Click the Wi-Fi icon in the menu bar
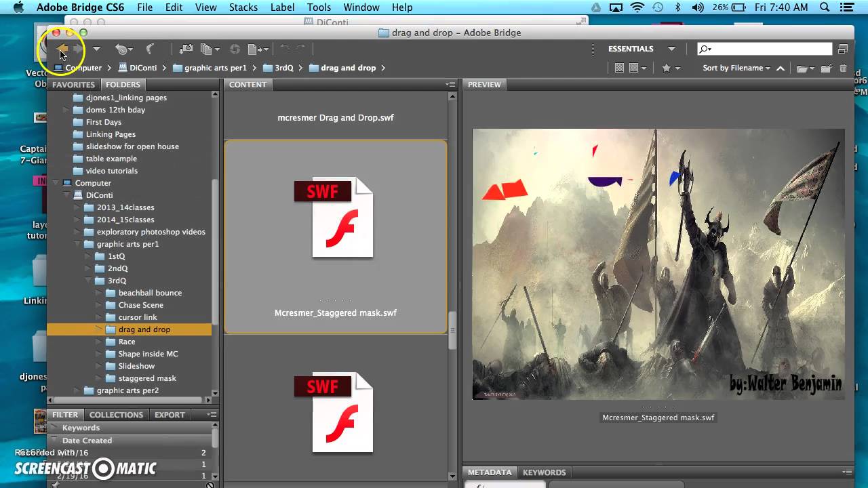The height and width of the screenshot is (488, 868). [637, 7]
